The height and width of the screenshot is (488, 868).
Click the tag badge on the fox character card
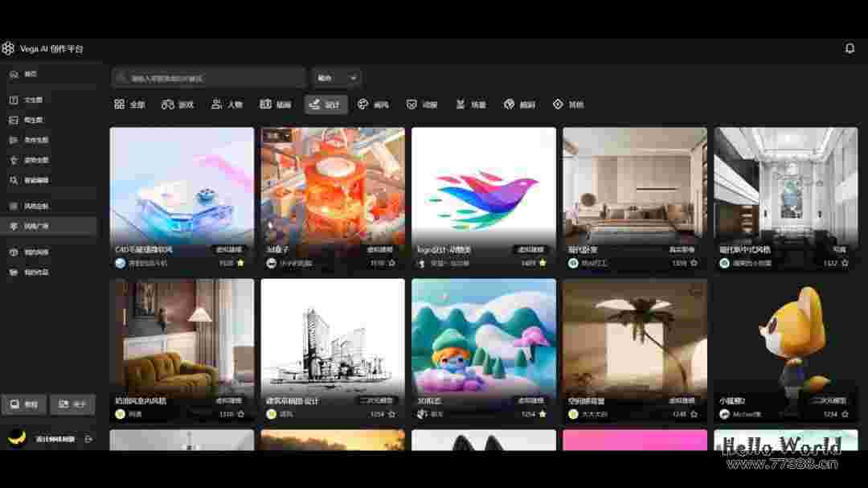click(x=829, y=400)
